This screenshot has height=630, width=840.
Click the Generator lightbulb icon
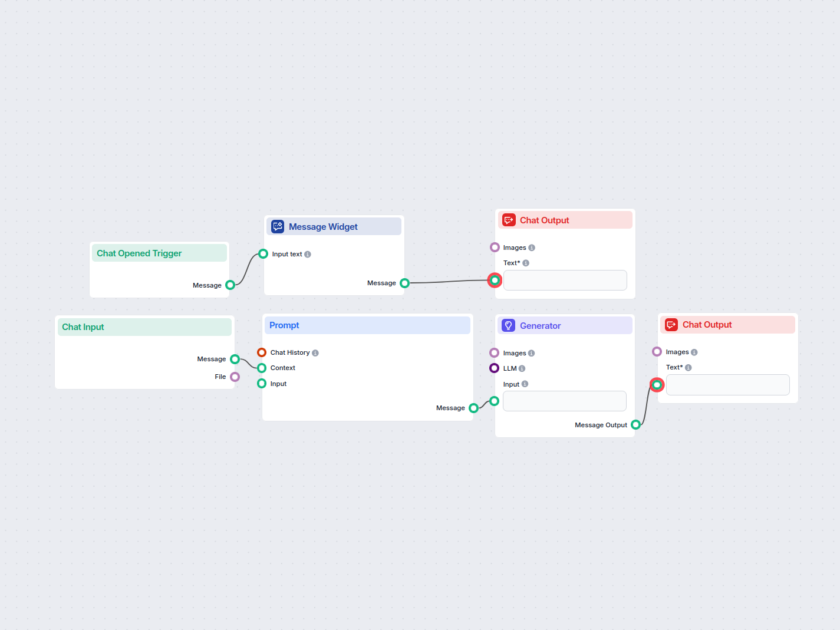[x=508, y=325]
